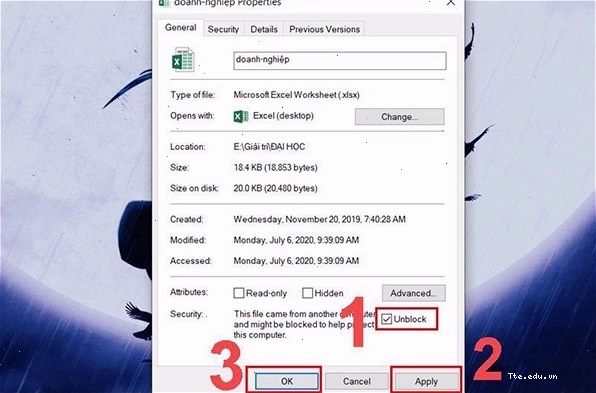Click the doanh-nghiệp file name field
Viewport: 596px width, 393px height.
pyautogui.click(x=340, y=61)
